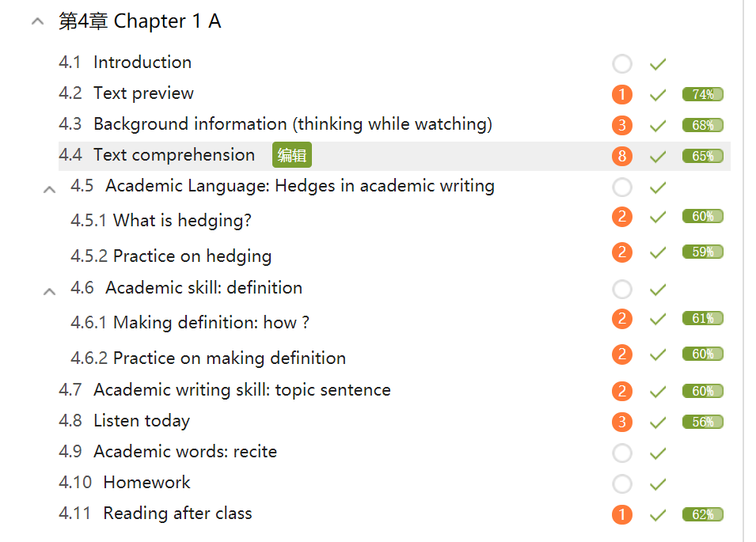Screen dimensions: 756x542
Task: Click orange 3 badge next to Listen today
Action: click(622, 423)
